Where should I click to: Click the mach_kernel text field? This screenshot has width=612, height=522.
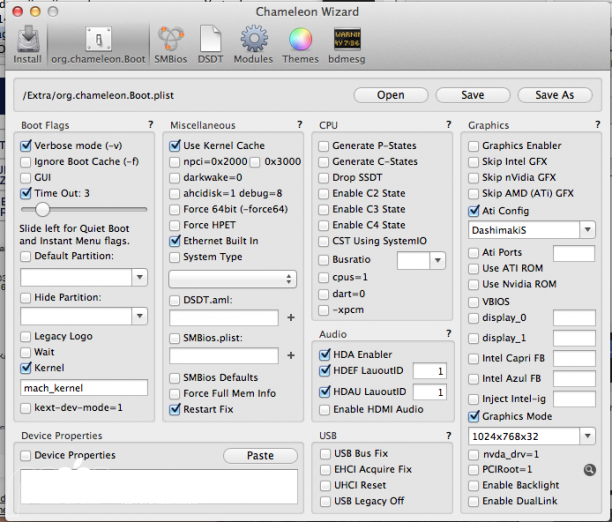(84, 387)
